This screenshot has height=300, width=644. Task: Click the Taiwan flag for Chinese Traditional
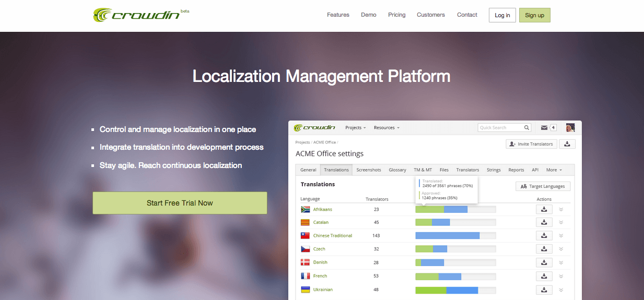(306, 236)
